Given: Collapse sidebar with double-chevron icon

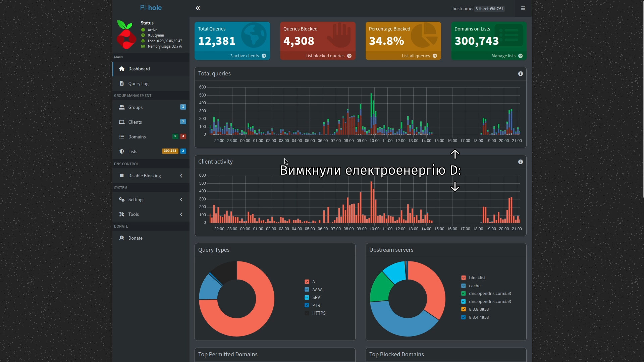Looking at the screenshot, I should 198,8.
